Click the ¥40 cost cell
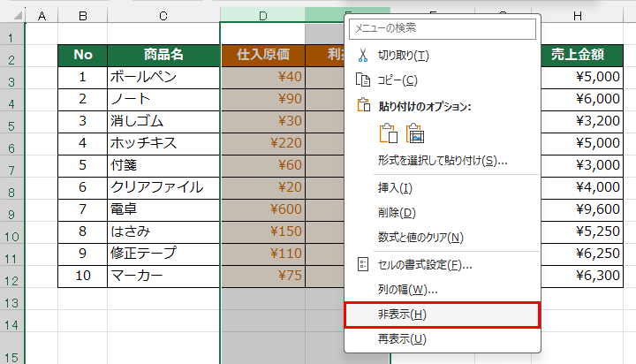 click(x=263, y=78)
